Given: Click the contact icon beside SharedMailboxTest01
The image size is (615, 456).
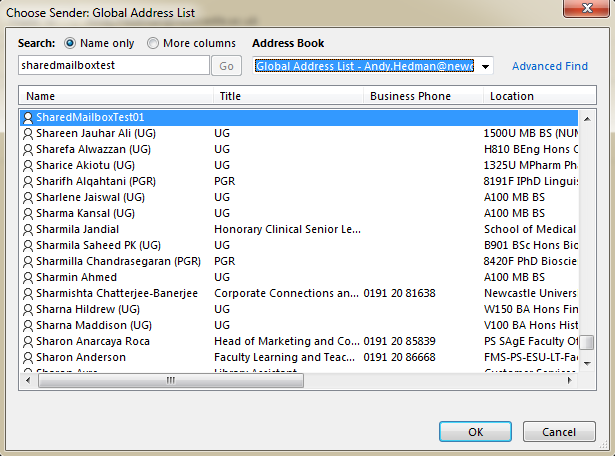Looking at the screenshot, I should (x=28, y=118).
